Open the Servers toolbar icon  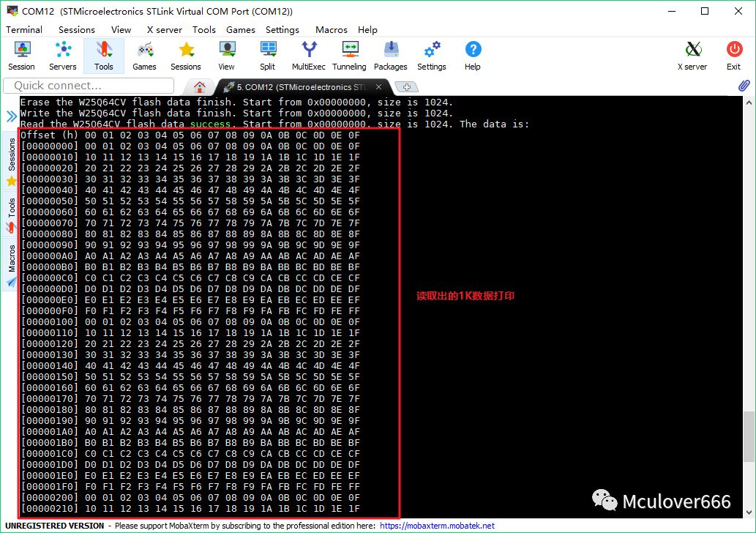click(x=63, y=56)
